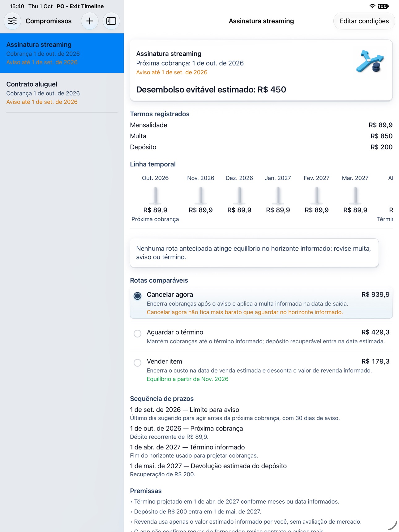399x532 pixels.
Task: Open Contrato aluguel in the sidebar
Action: [62, 93]
